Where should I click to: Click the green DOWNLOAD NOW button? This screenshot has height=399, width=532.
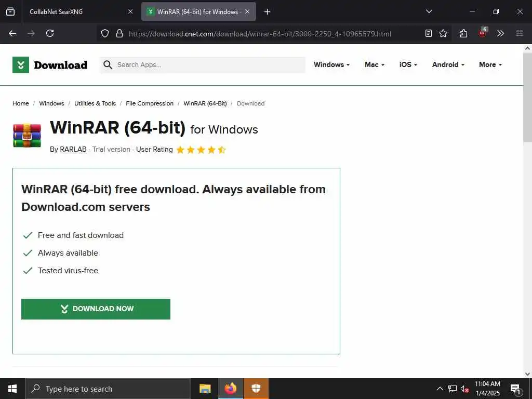pos(96,309)
